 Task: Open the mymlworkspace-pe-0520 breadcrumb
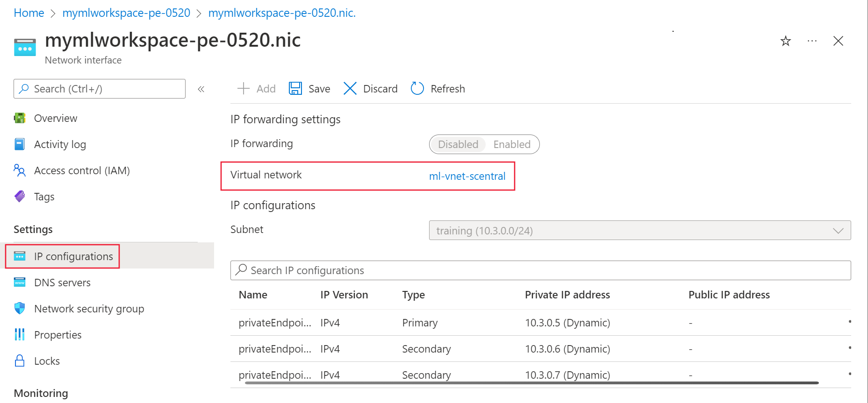point(126,13)
